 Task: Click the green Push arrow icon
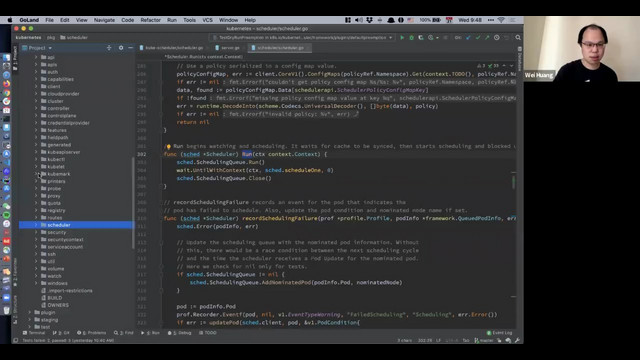coord(487,38)
